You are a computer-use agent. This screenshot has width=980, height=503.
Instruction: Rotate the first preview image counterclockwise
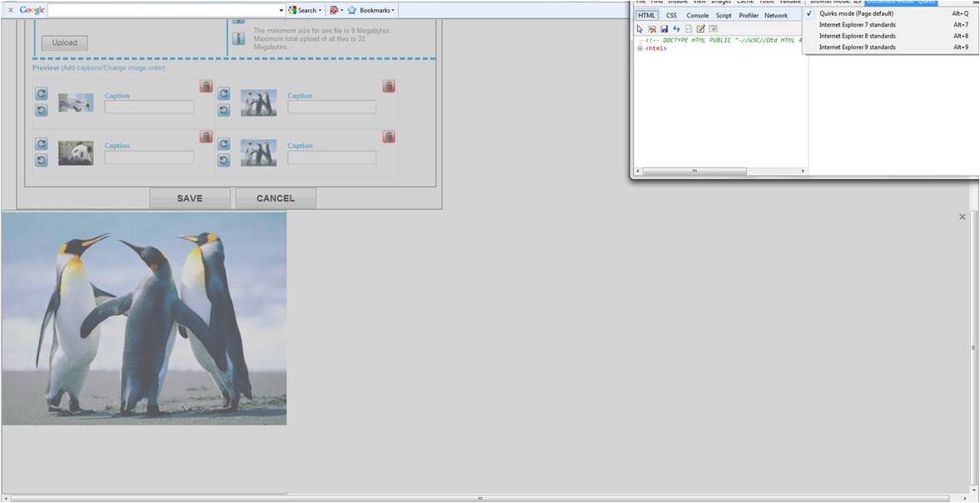42,111
